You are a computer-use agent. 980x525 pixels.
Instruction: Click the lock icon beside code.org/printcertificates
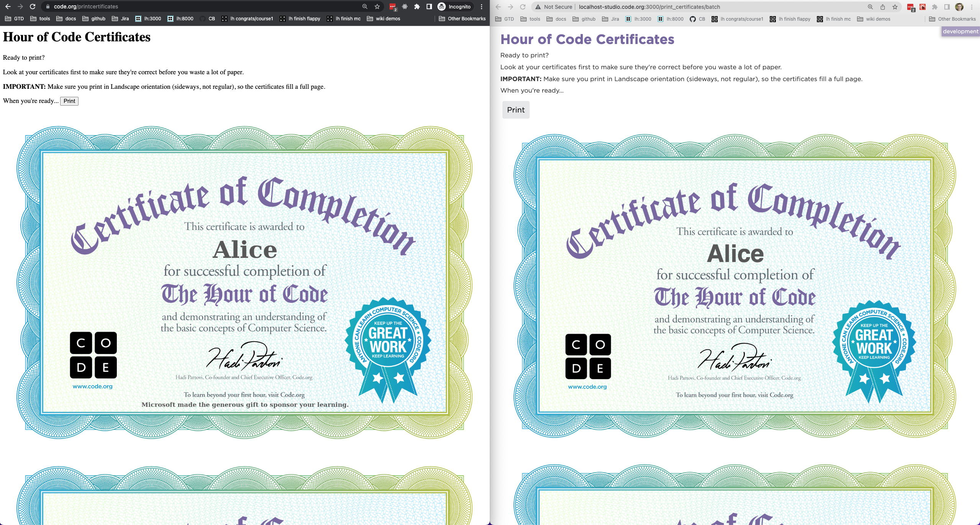tap(47, 7)
